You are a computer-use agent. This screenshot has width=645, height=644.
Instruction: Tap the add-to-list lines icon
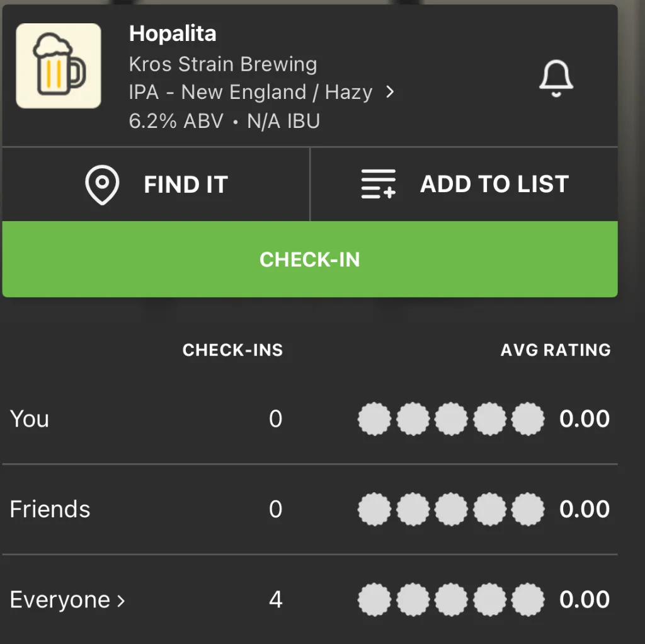click(379, 185)
